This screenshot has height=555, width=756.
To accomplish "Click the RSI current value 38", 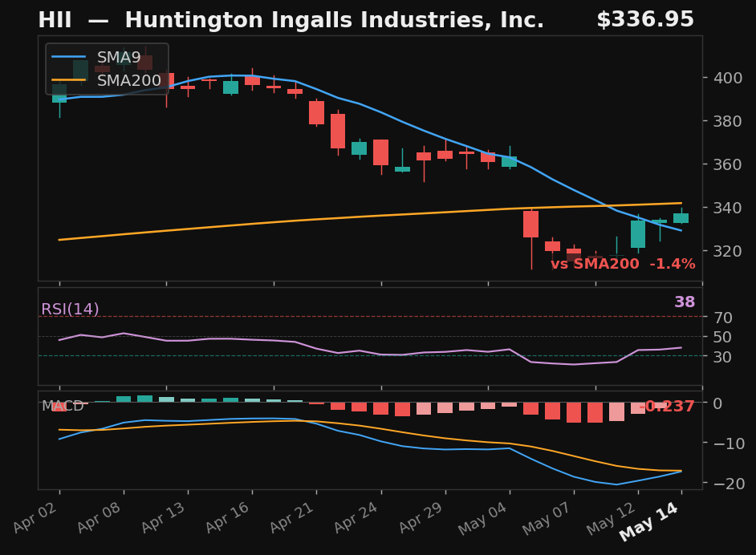I will pos(685,302).
